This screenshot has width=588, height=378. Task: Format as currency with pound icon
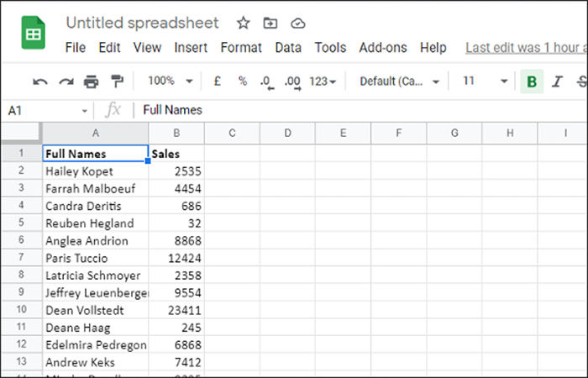[x=217, y=81]
